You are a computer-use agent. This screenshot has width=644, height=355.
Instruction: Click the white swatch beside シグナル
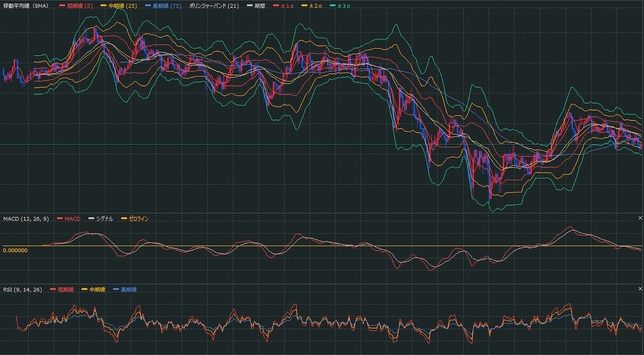click(x=91, y=219)
